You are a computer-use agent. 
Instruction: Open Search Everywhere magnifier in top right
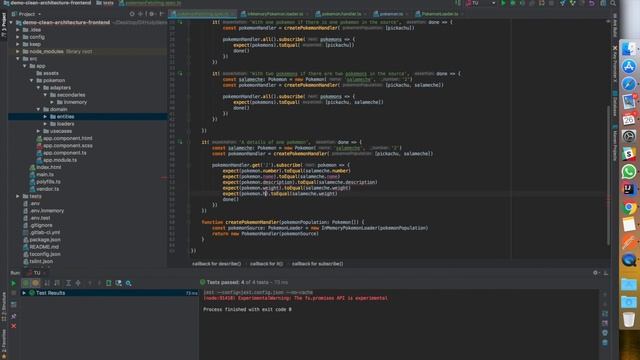[613, 3]
